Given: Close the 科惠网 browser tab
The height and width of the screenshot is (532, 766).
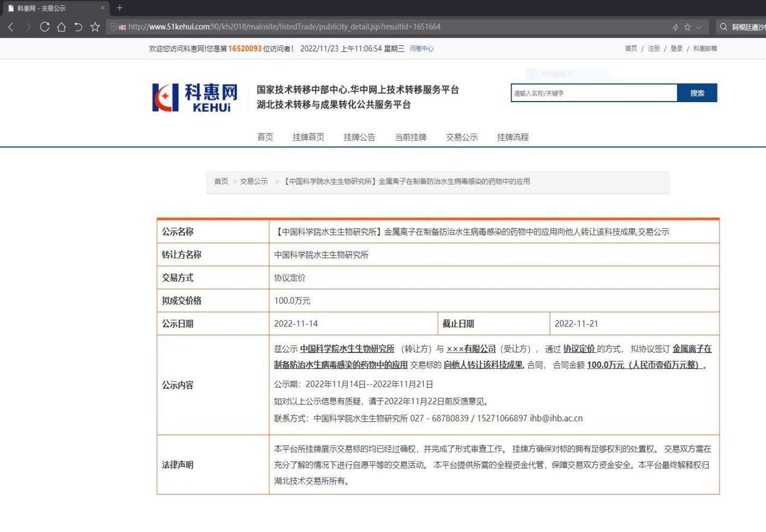Looking at the screenshot, I should (102, 8).
